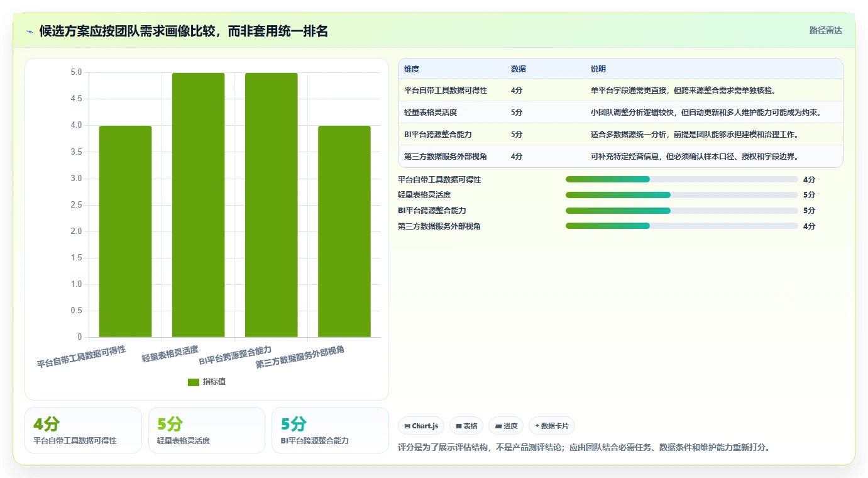868x478 pixels.
Task: Click the 轻量表格灵活度 x-axis label under the chart
Action: pos(170,353)
